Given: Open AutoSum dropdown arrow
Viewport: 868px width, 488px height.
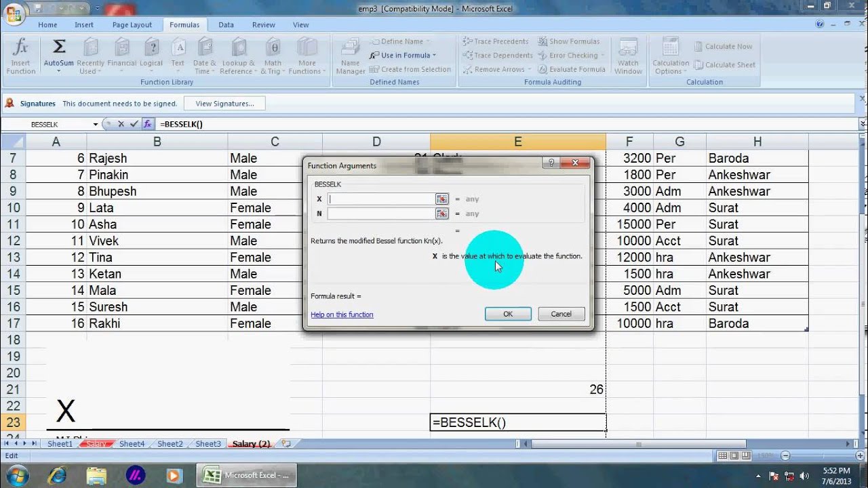Looking at the screenshot, I should pyautogui.click(x=59, y=71).
